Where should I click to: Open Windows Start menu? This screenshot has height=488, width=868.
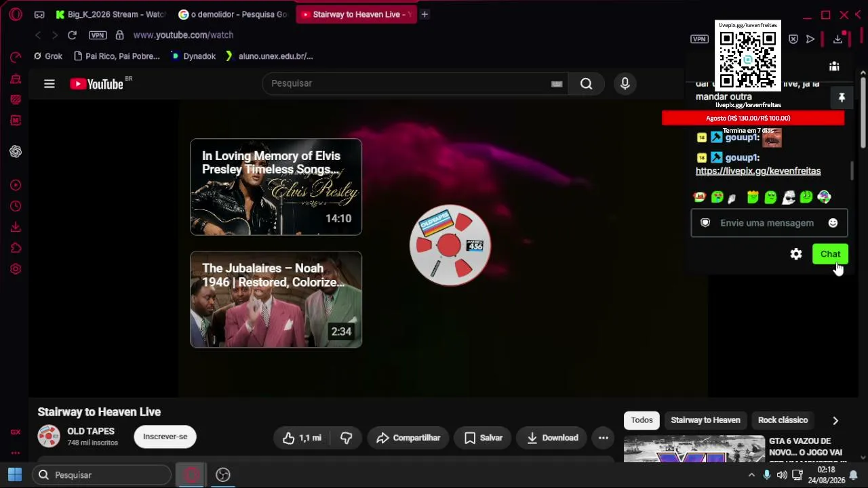tap(15, 474)
